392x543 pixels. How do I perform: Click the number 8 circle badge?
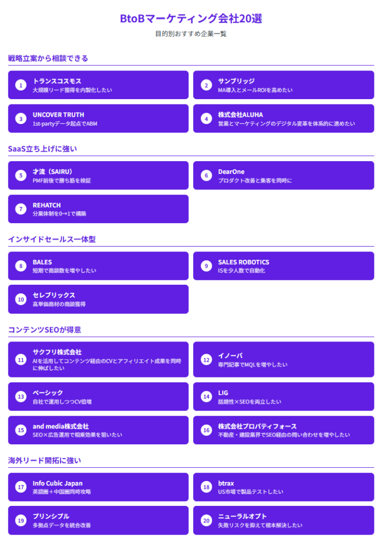coord(21,266)
